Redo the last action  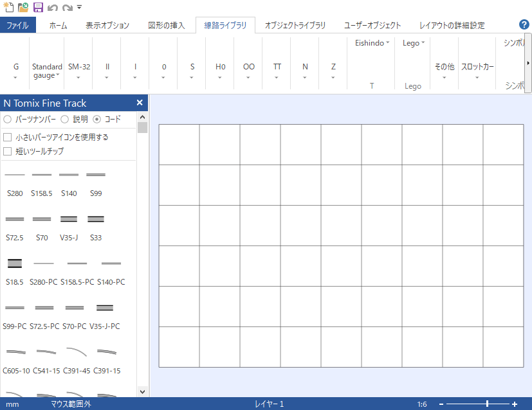click(x=68, y=8)
